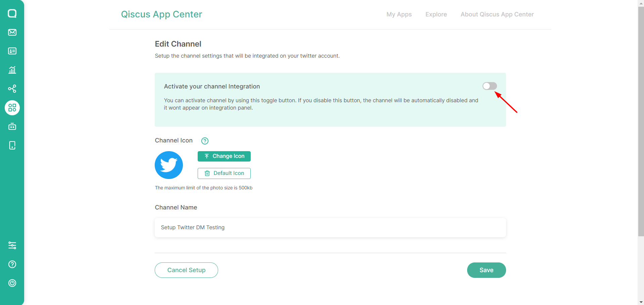The width and height of the screenshot is (644, 305).
Task: Click the Channel Name input field
Action: [x=330, y=228]
